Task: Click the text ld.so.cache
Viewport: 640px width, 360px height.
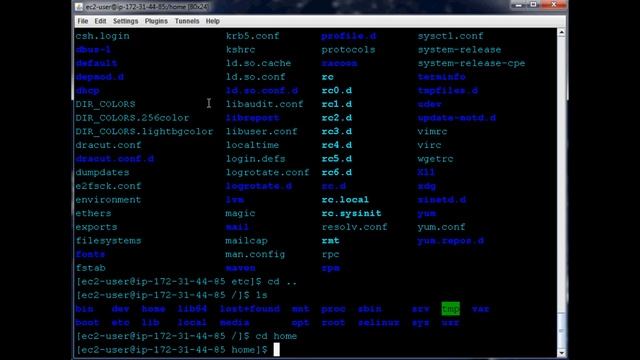Action: 259,63
